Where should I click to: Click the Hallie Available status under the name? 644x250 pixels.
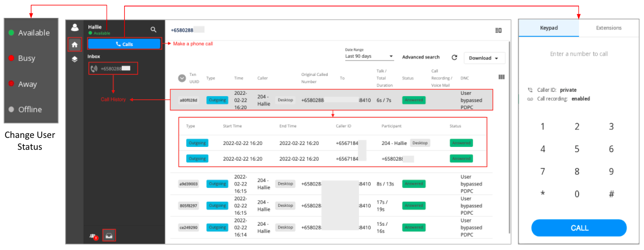coord(99,33)
